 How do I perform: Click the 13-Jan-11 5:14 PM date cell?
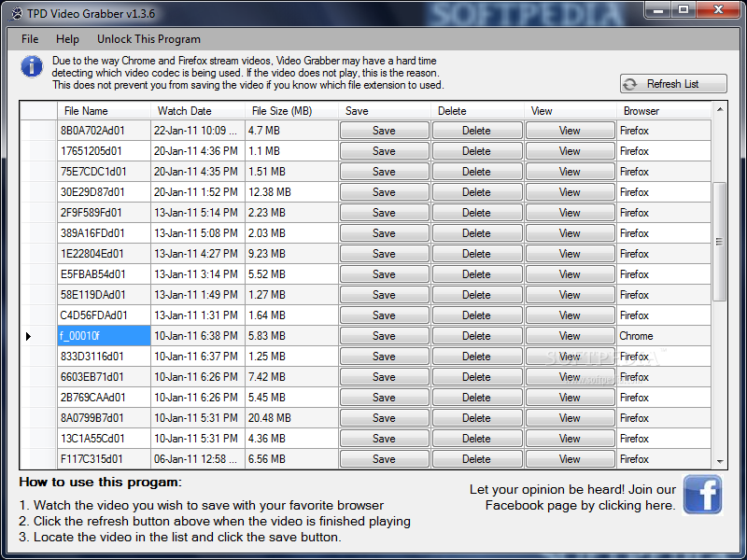[x=198, y=213]
